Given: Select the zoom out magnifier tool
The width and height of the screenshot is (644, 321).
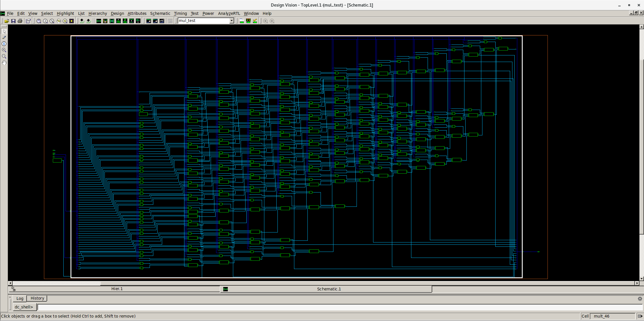Looking at the screenshot, I should (4, 56).
